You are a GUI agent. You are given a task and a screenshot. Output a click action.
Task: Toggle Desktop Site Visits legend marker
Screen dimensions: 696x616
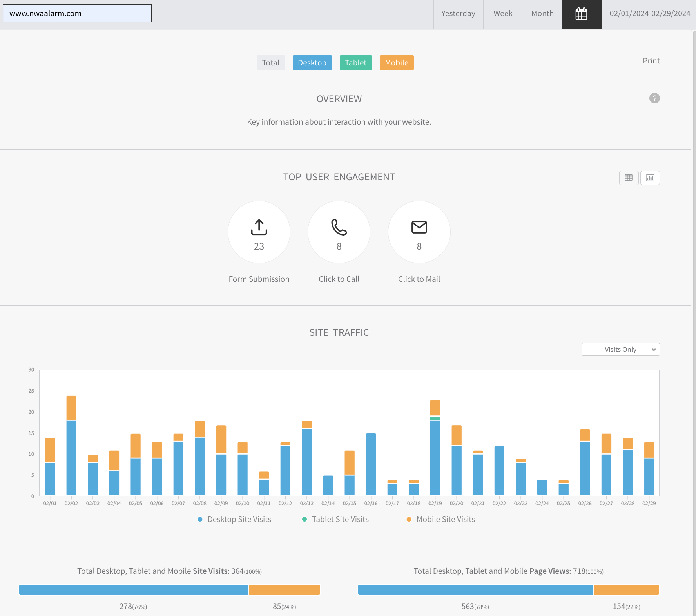pos(200,519)
